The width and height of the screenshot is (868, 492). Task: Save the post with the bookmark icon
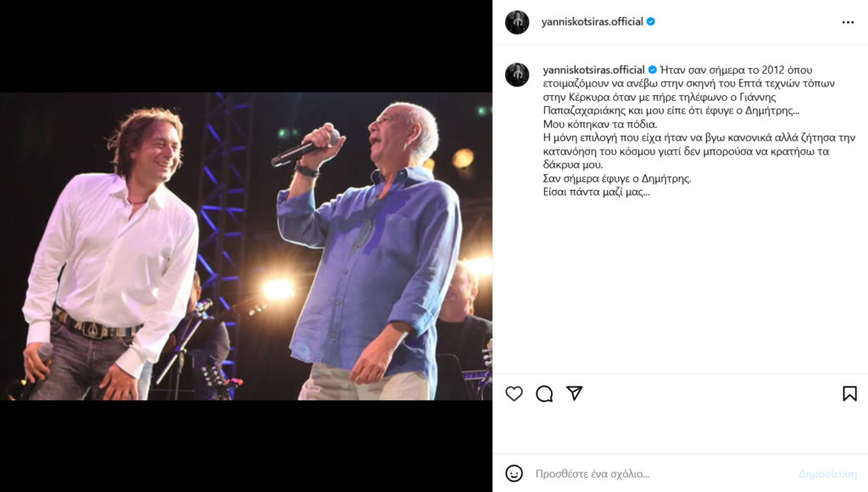pyautogui.click(x=849, y=394)
